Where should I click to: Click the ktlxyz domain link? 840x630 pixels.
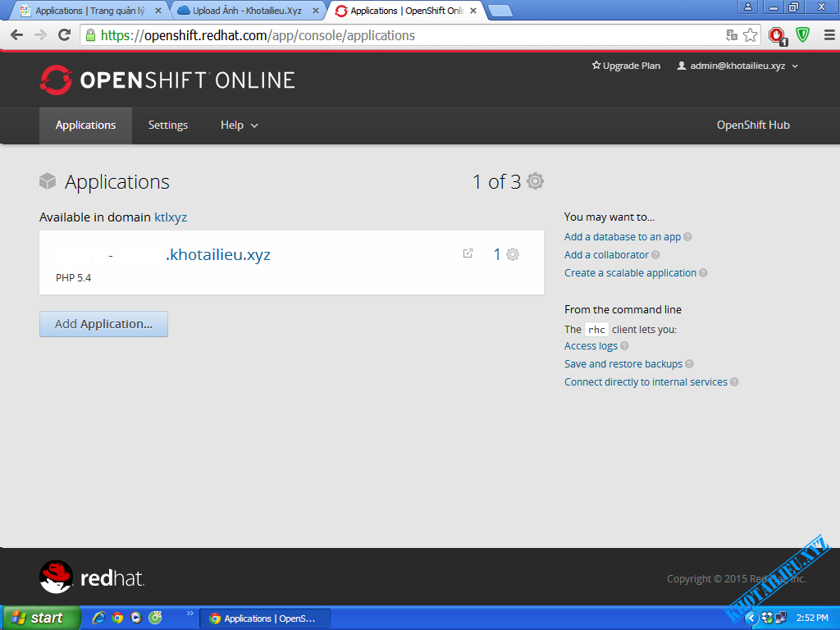pos(171,217)
